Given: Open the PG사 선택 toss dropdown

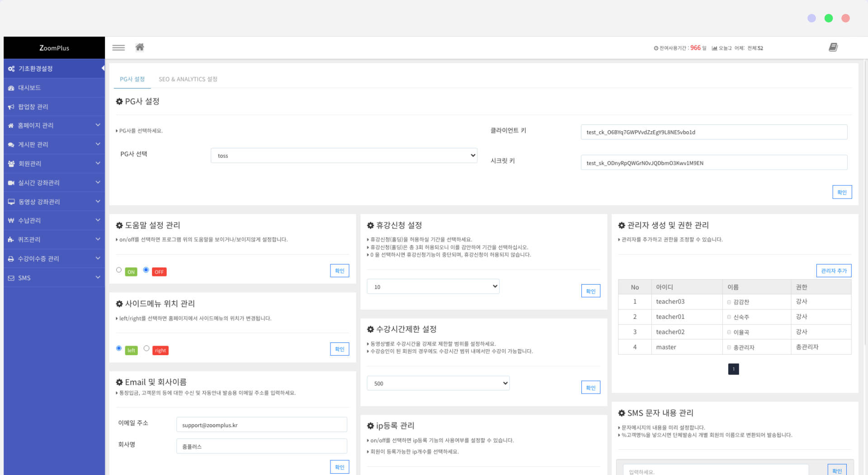Looking at the screenshot, I should tap(344, 156).
